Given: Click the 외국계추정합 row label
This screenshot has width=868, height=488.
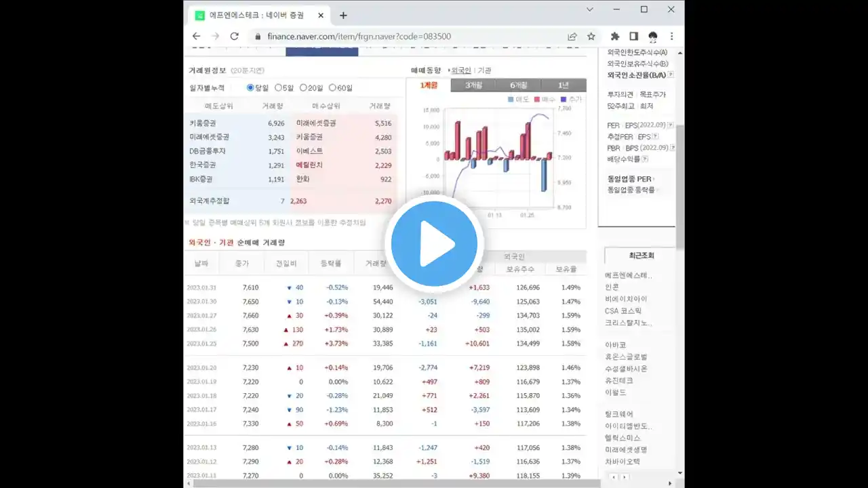Looking at the screenshot, I should coord(210,201).
